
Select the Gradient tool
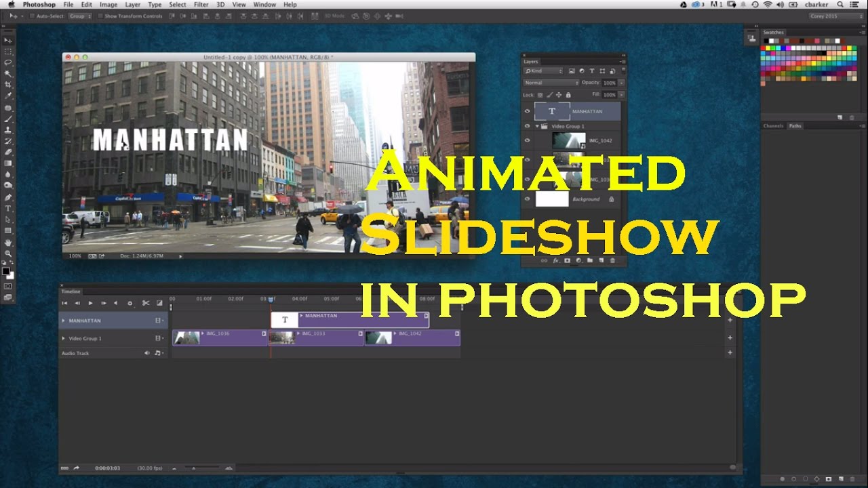pyautogui.click(x=8, y=163)
